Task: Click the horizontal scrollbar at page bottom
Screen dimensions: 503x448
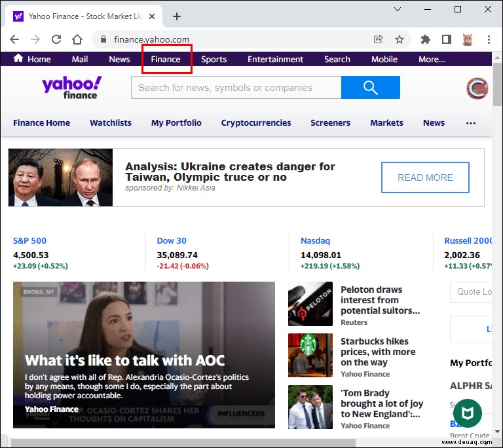Action: click(183, 443)
